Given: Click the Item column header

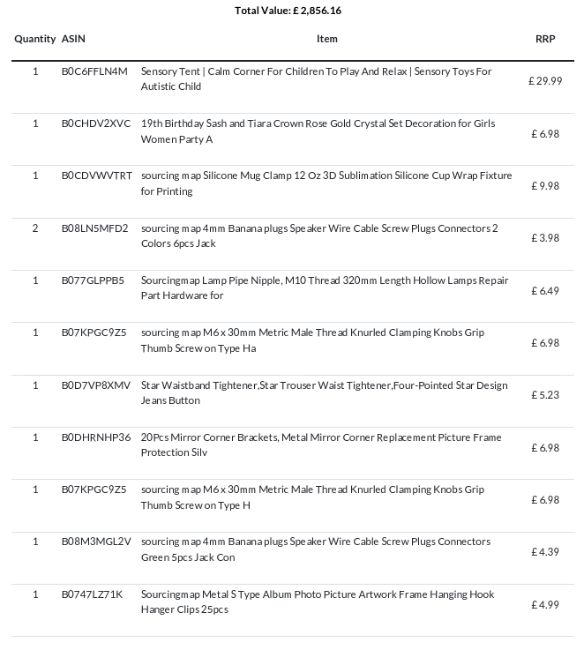Looking at the screenshot, I should click(327, 39).
